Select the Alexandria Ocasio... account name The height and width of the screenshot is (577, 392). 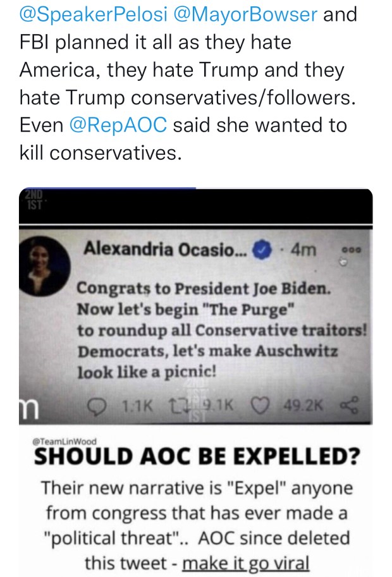click(x=166, y=250)
